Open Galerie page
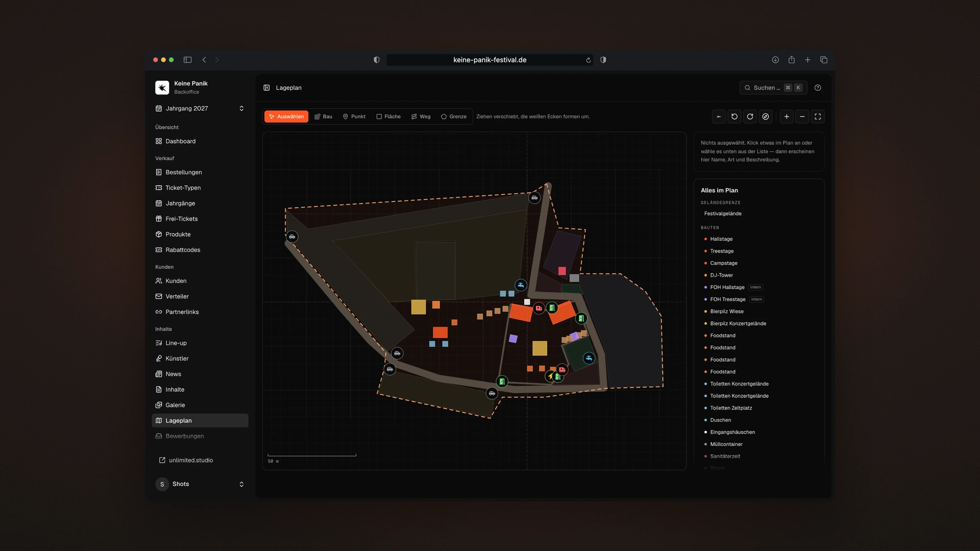This screenshot has width=980, height=551. (200, 405)
